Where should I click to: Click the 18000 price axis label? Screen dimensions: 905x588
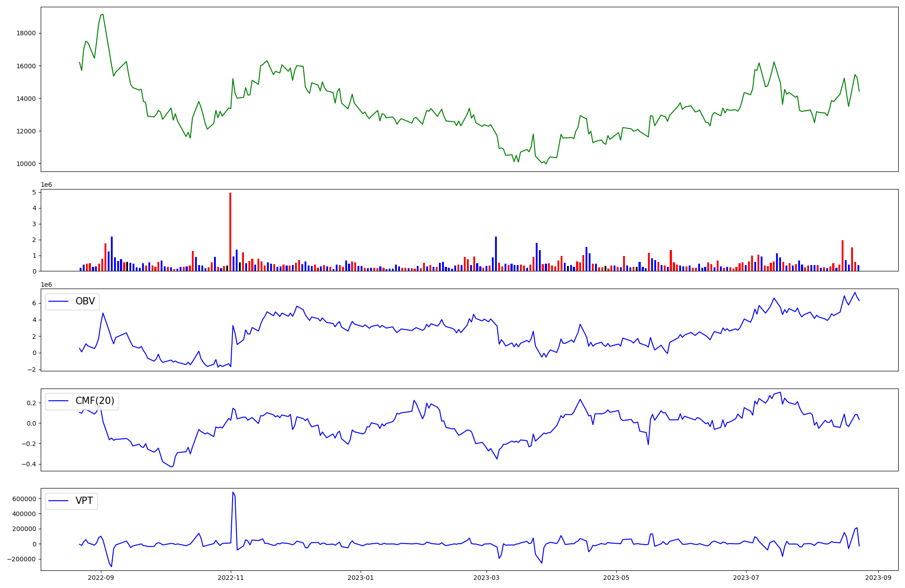click(x=26, y=33)
